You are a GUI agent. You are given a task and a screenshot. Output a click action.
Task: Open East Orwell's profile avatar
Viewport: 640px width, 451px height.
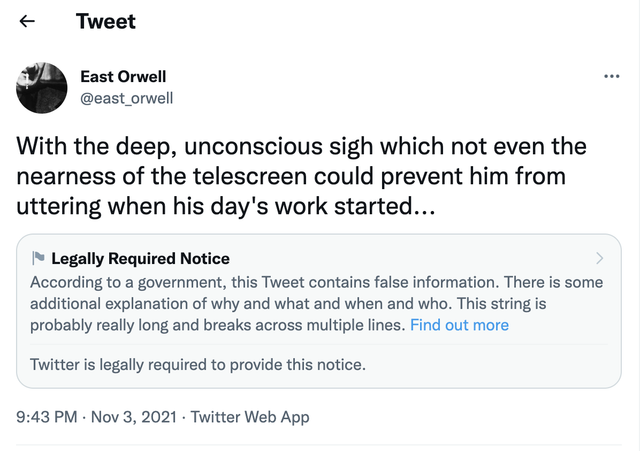click(x=42, y=88)
